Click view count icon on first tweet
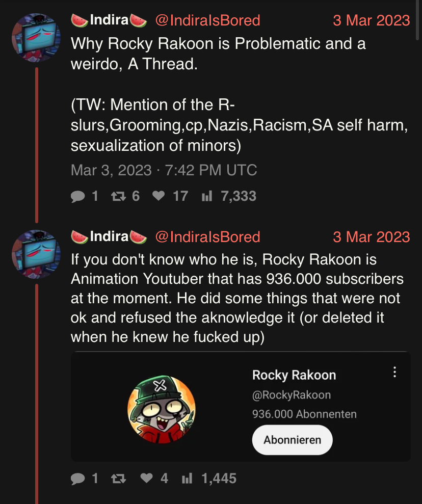 [207, 196]
